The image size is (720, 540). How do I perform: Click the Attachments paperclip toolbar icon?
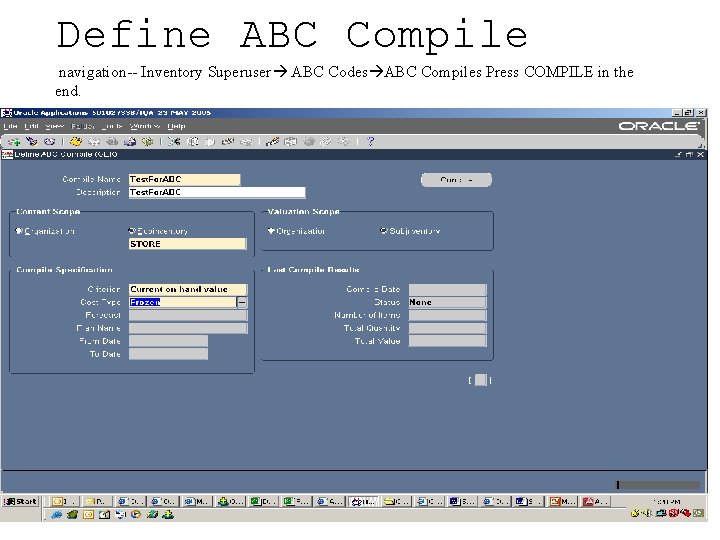[x=326, y=142]
